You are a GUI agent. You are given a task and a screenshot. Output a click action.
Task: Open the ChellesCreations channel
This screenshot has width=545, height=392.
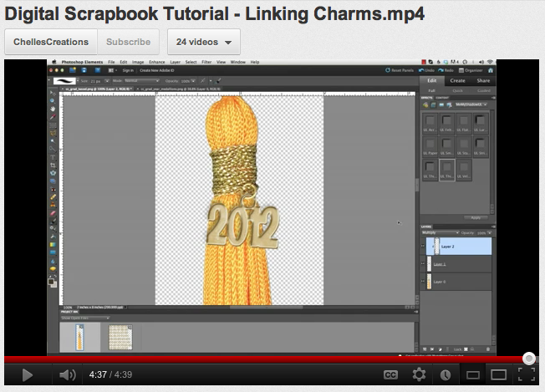(x=51, y=42)
